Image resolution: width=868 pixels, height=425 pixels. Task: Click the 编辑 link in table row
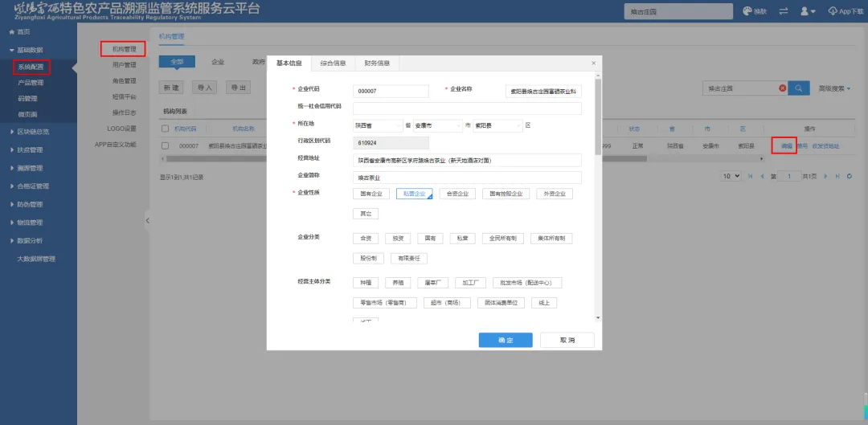[787, 146]
